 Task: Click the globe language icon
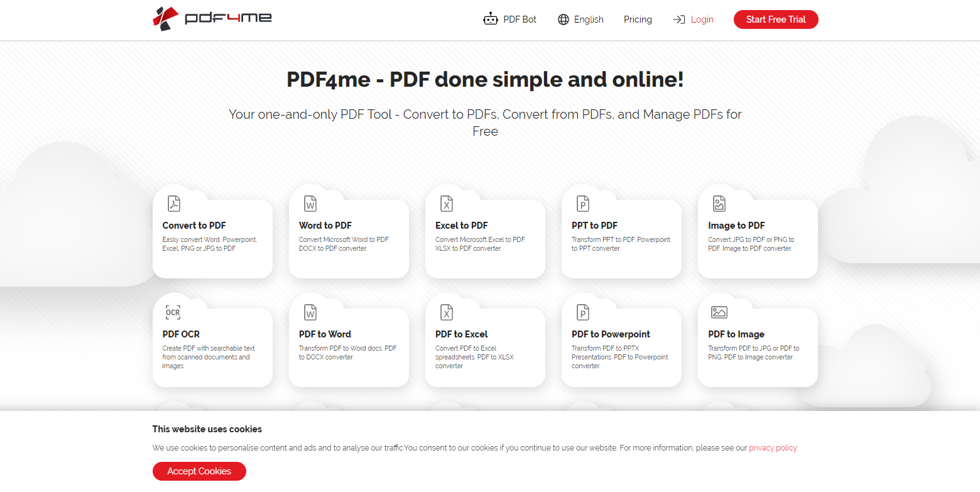(x=563, y=19)
